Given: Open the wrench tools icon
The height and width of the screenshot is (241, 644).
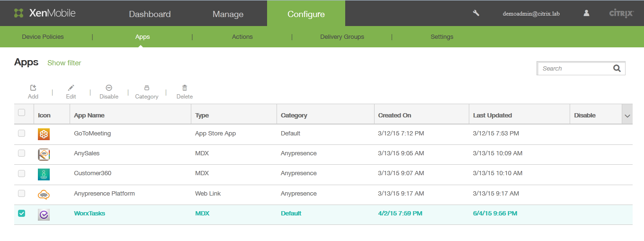Looking at the screenshot, I should [476, 13].
